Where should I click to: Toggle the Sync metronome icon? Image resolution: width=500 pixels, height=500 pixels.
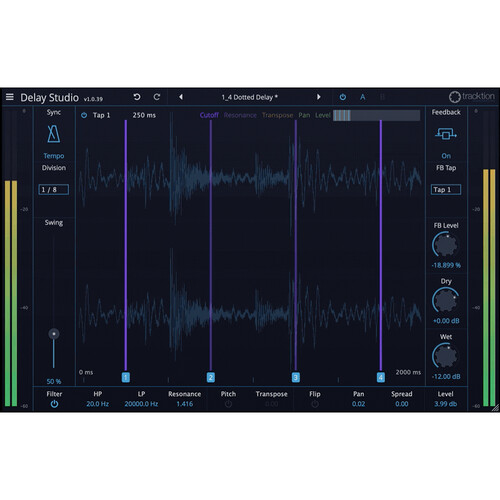point(53,134)
